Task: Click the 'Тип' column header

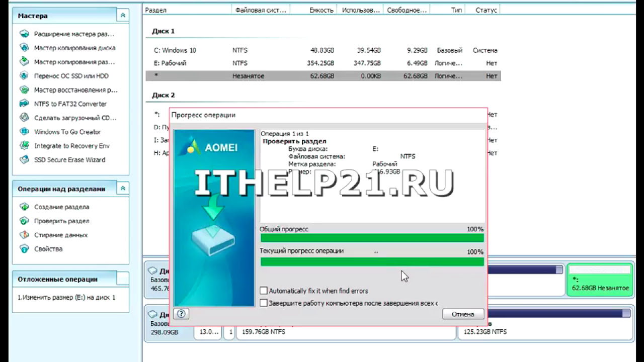Action: coord(448,10)
